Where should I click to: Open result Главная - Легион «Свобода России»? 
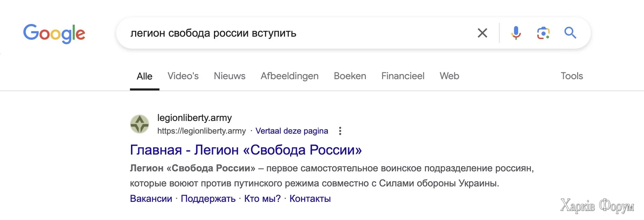[246, 150]
